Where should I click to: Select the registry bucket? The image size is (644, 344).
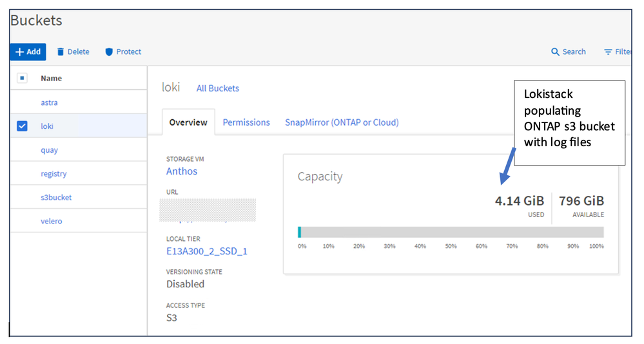54,174
